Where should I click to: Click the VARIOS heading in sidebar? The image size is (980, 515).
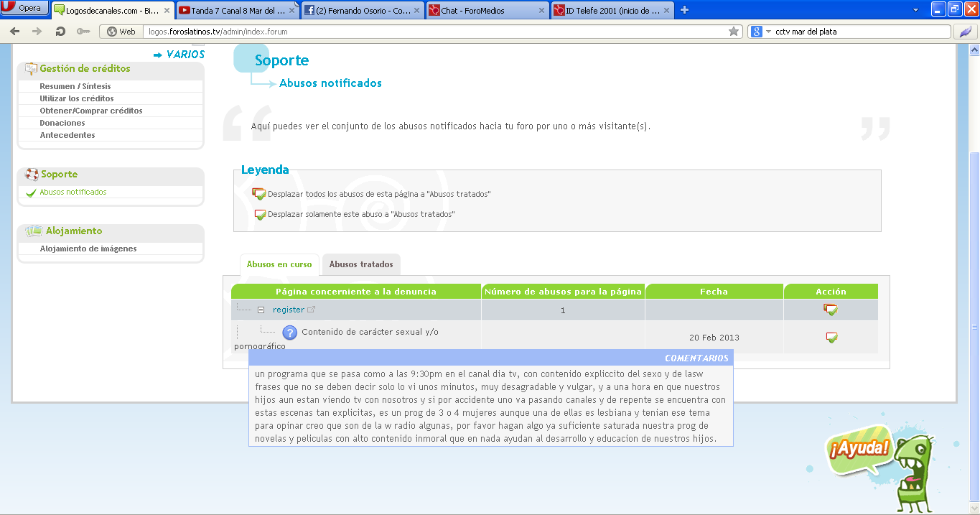coord(185,55)
